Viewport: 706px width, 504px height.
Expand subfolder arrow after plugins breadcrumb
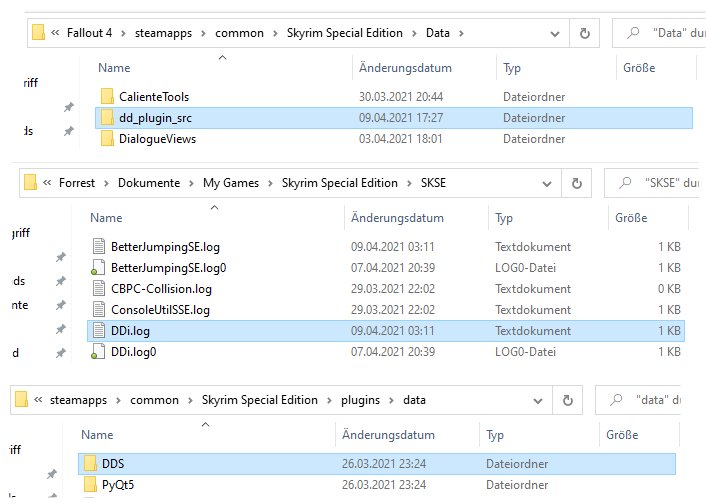(391, 400)
